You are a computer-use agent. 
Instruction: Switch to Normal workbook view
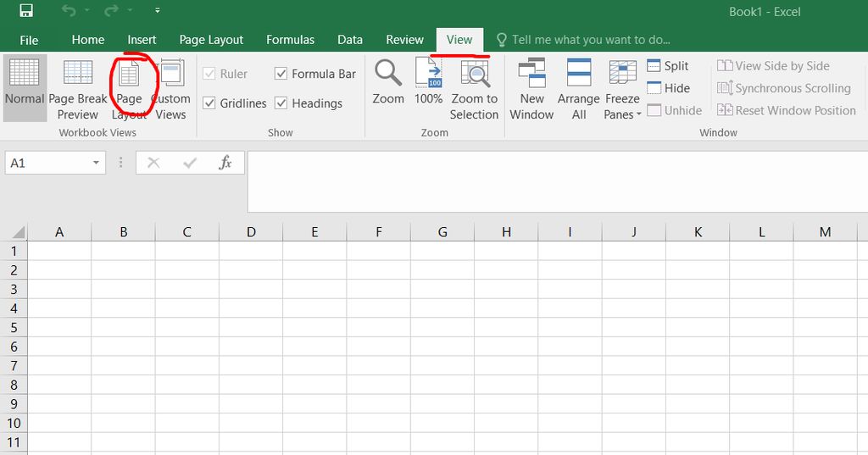(25, 85)
